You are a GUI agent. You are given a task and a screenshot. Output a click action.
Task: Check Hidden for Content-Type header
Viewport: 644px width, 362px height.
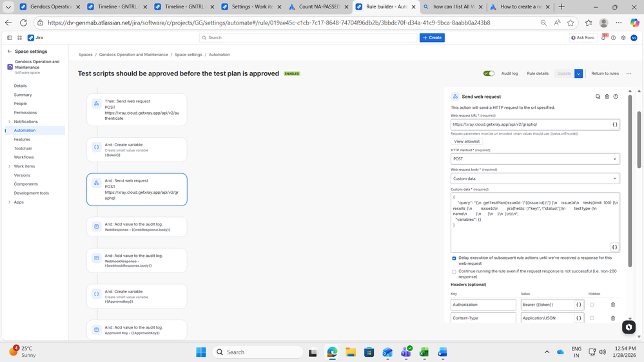tap(592, 318)
